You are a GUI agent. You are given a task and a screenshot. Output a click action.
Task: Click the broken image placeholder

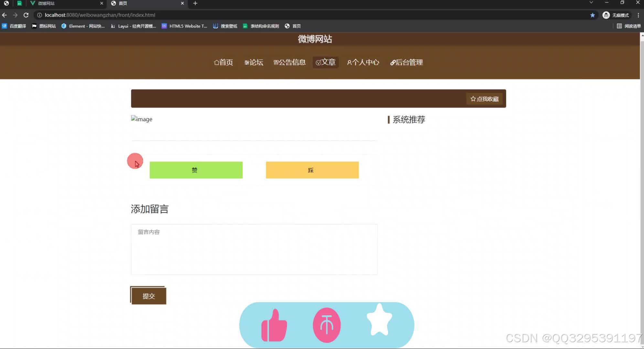coord(142,119)
